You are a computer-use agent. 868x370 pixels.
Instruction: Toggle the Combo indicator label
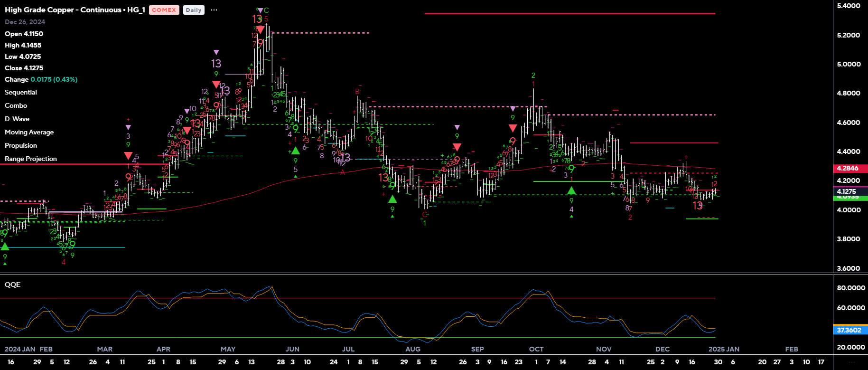16,105
